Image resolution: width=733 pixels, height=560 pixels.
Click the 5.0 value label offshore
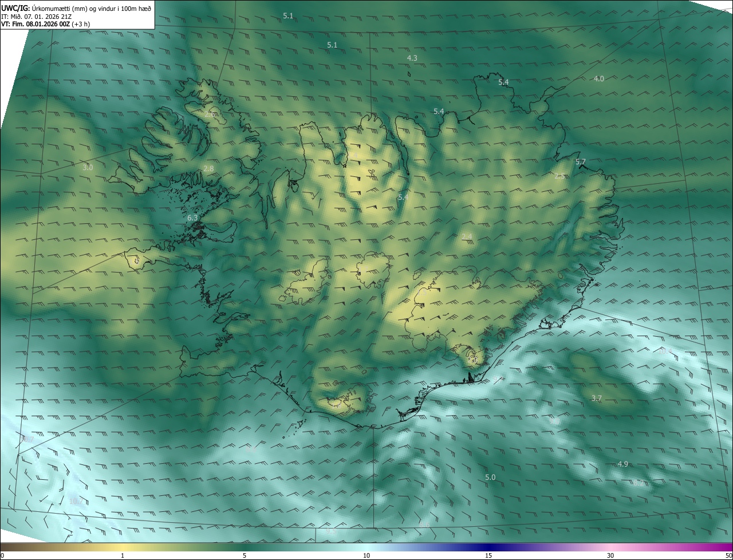click(490, 477)
